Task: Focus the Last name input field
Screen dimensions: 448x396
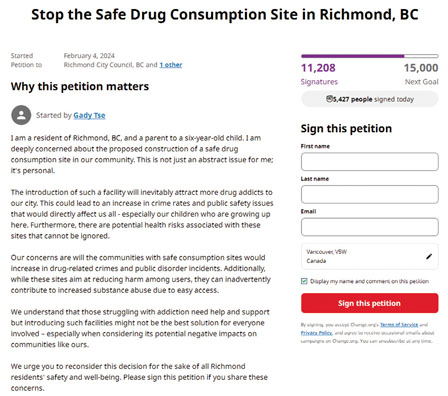Action: point(369,194)
